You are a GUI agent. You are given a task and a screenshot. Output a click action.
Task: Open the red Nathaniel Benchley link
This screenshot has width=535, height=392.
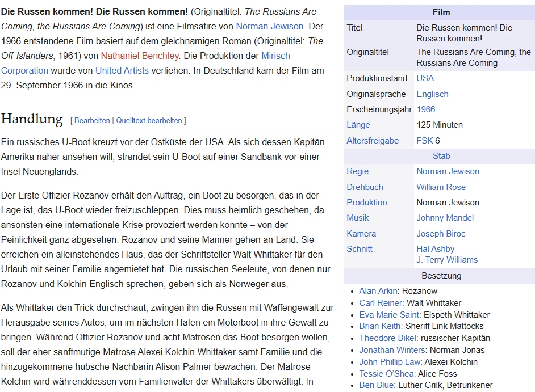click(140, 56)
